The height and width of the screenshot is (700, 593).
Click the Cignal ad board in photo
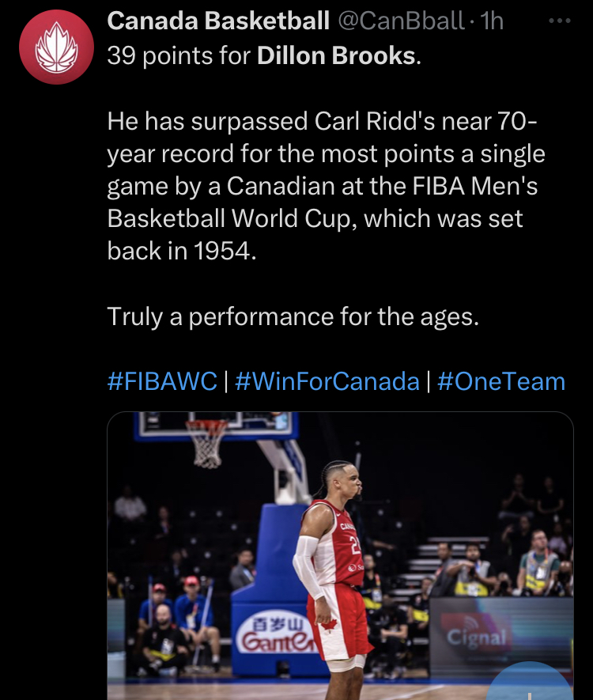[x=477, y=636]
